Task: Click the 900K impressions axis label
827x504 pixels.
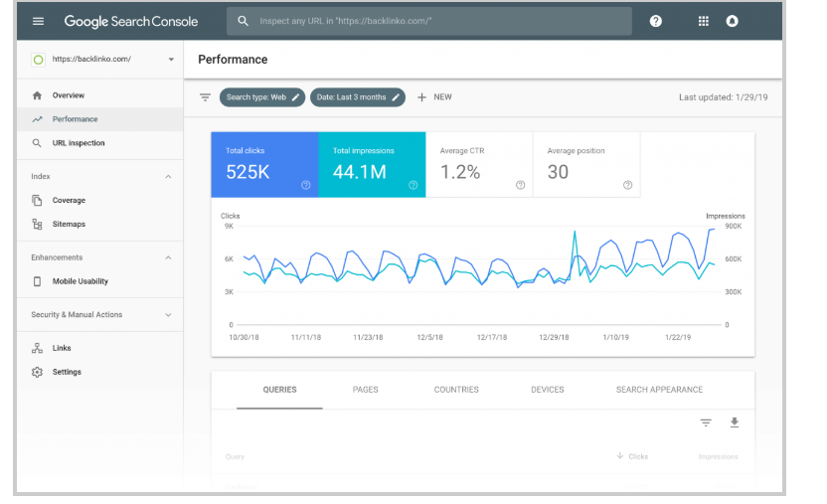Action: pos(734,227)
